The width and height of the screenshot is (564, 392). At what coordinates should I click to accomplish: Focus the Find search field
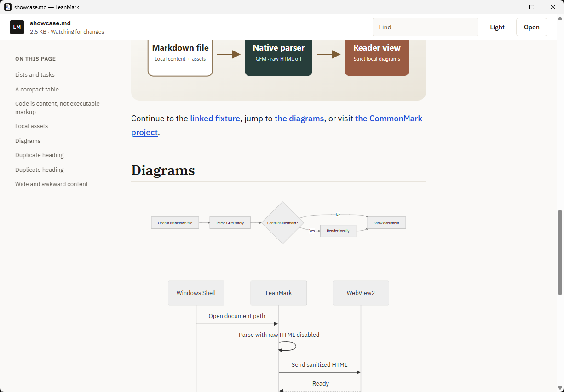coord(426,27)
